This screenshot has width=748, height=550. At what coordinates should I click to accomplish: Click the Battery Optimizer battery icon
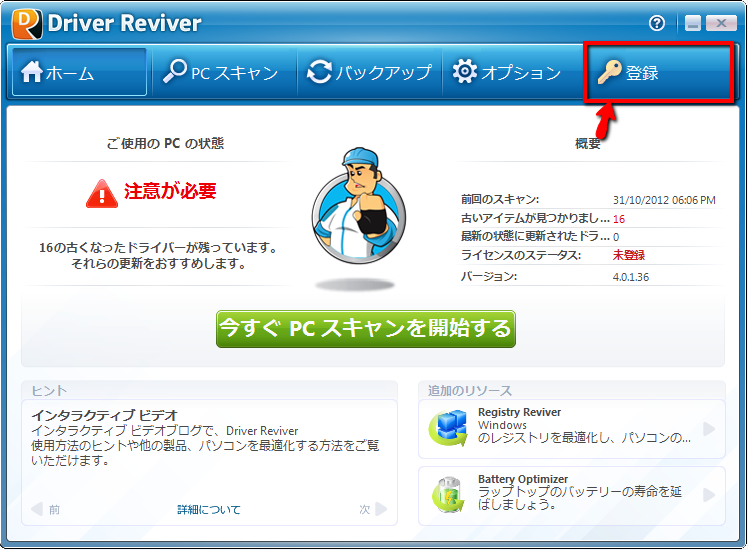(x=448, y=495)
